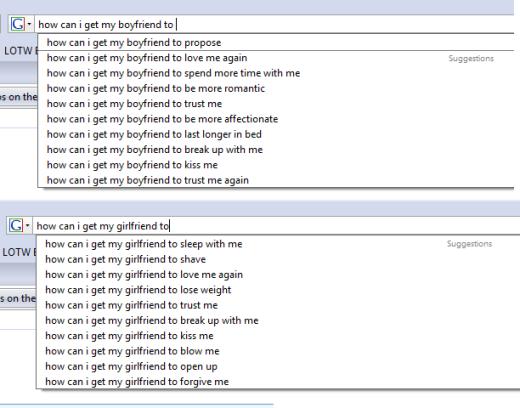Click the Google icon in the top search bar
Image resolution: width=520 pixels, height=408 pixels.
pyautogui.click(x=18, y=24)
